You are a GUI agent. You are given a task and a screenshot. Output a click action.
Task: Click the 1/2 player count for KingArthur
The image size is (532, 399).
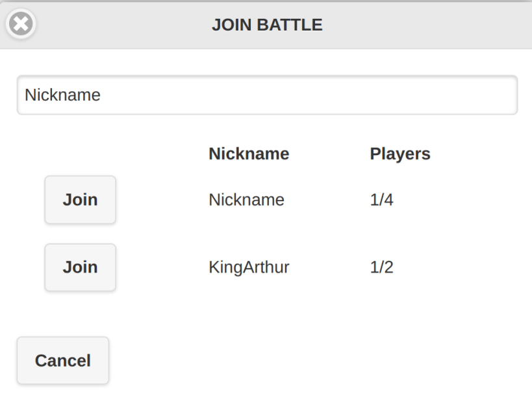(382, 267)
